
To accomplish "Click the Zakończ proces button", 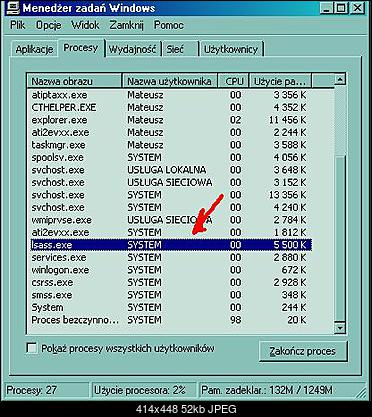I will (303, 351).
